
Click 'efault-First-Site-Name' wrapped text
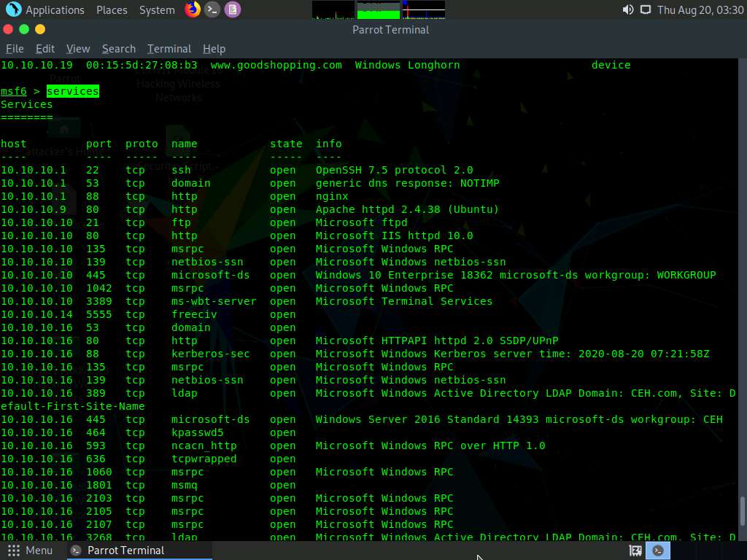click(72, 406)
